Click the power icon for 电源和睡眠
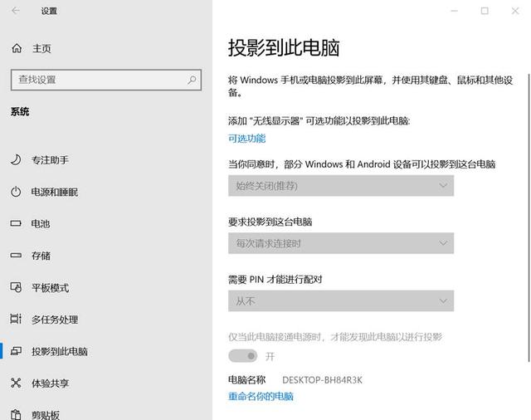The image size is (531, 420). coord(16,192)
